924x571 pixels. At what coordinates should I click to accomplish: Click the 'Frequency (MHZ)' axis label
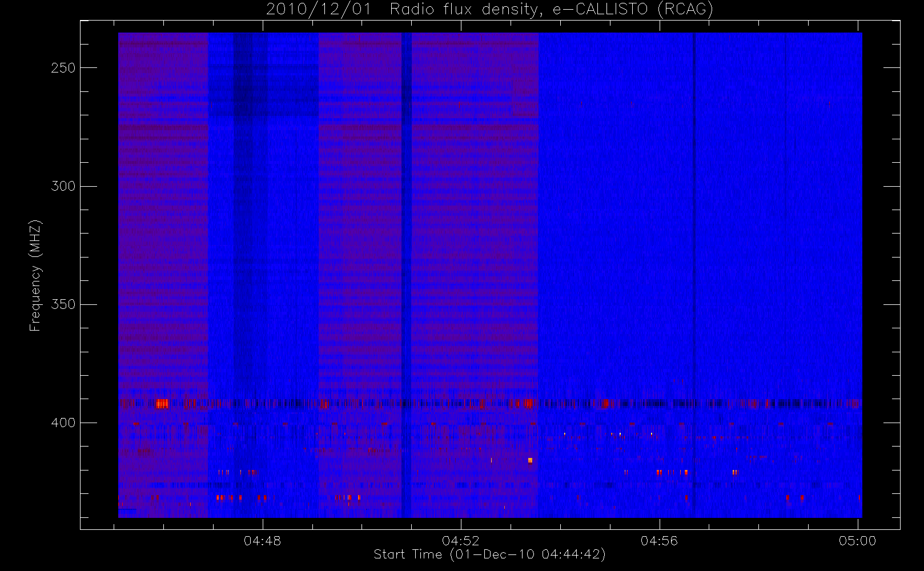point(35,275)
